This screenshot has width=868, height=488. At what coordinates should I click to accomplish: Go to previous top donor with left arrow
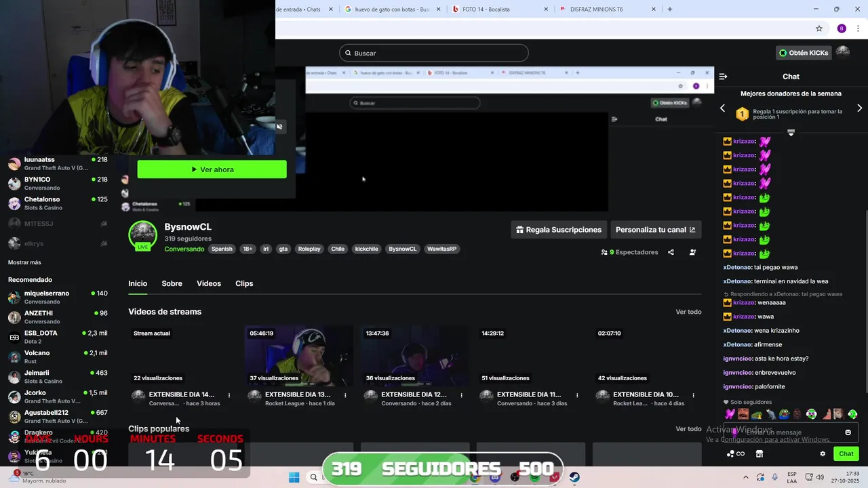722,108
